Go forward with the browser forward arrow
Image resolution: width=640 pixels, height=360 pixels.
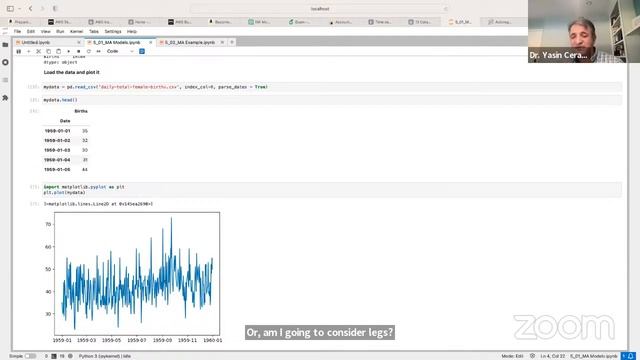42,9
